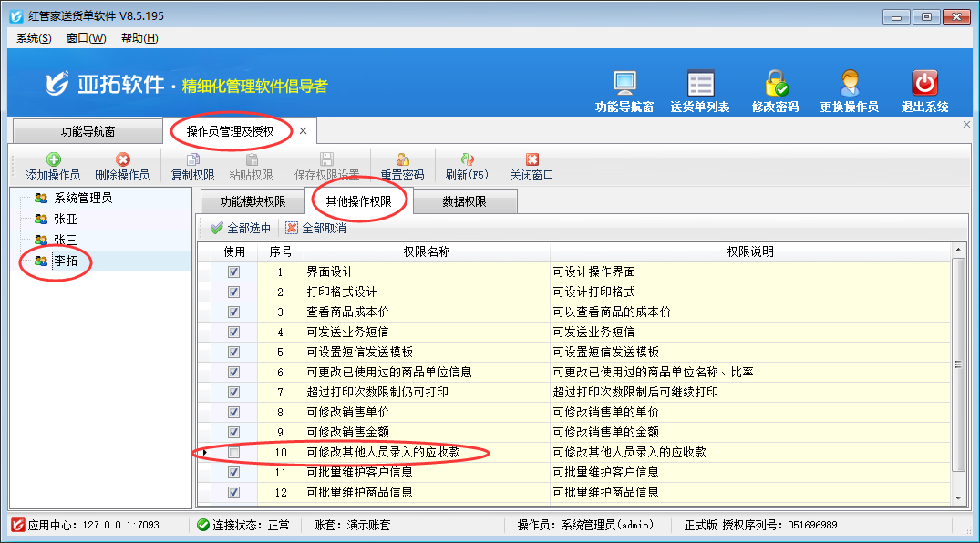Click 全部取消 button

coord(315,228)
